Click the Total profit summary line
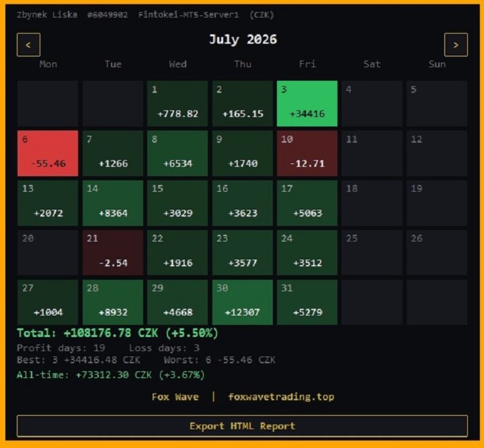The height and width of the screenshot is (448, 484). (118, 333)
